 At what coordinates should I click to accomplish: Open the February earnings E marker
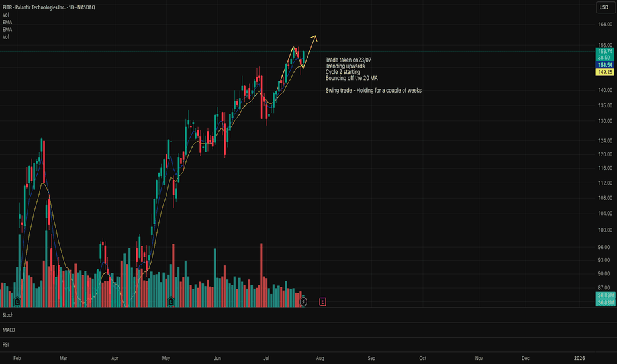click(17, 302)
